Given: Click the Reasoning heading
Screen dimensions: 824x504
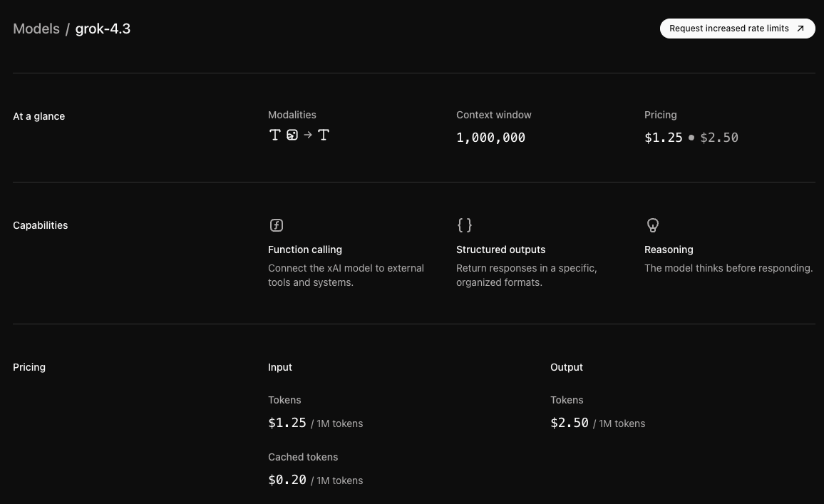Looking at the screenshot, I should point(669,250).
